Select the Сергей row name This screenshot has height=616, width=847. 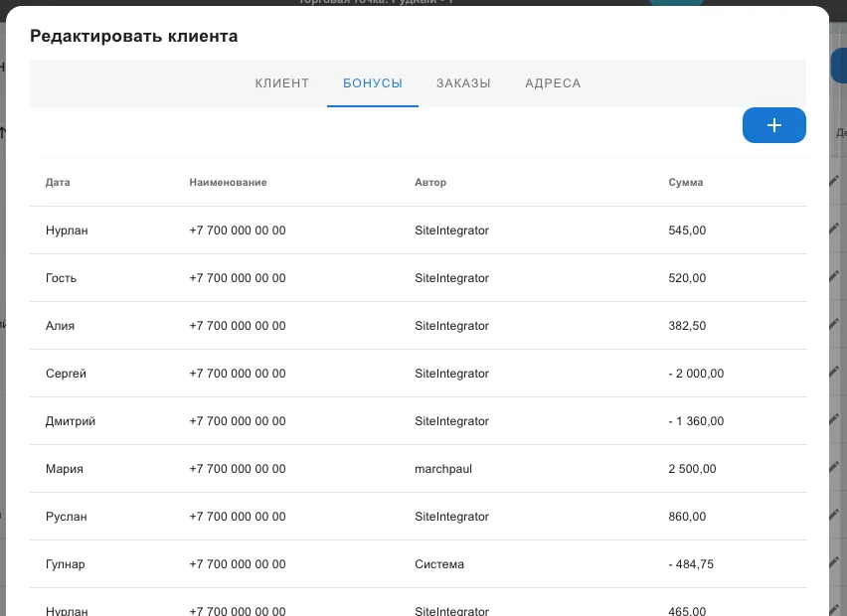(66, 374)
